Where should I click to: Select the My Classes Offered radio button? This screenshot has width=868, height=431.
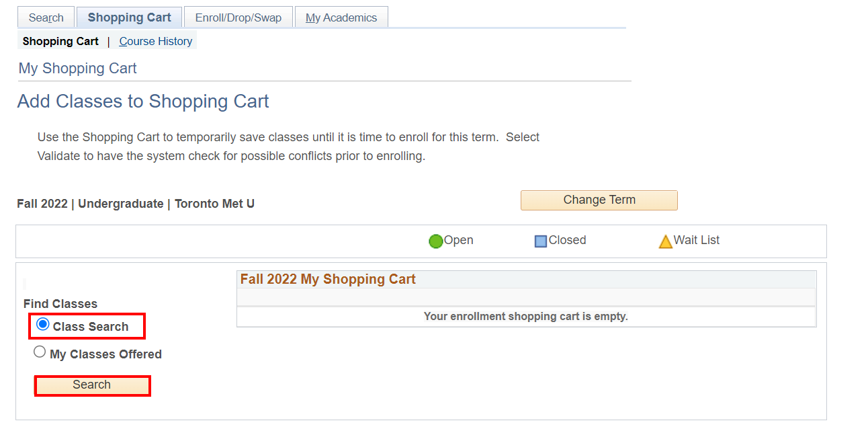(x=40, y=352)
